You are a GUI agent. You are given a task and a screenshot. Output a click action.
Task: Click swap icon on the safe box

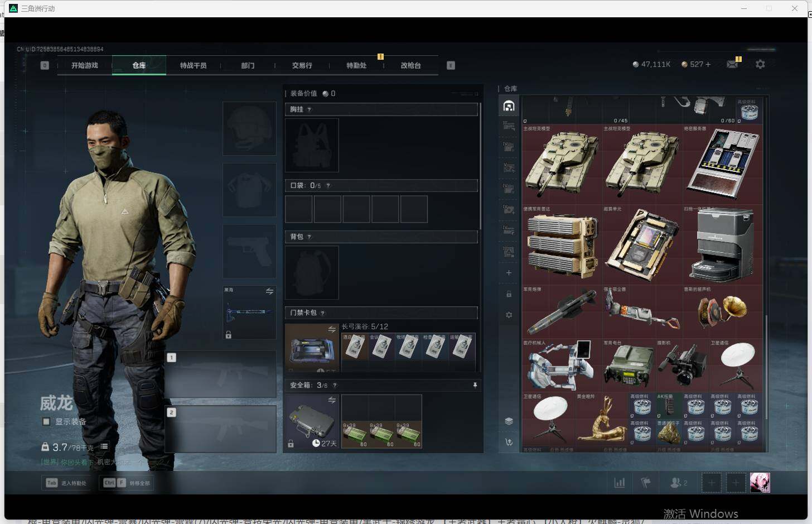[x=332, y=400]
